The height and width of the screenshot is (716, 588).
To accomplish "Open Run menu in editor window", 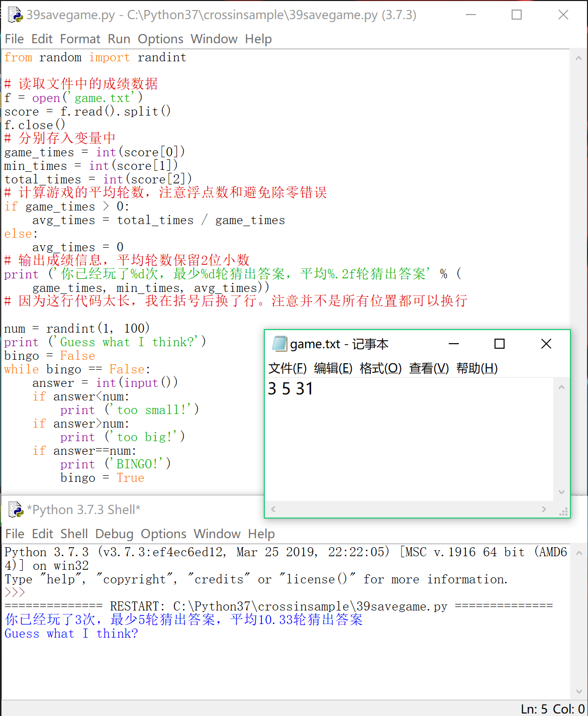I will click(x=119, y=39).
